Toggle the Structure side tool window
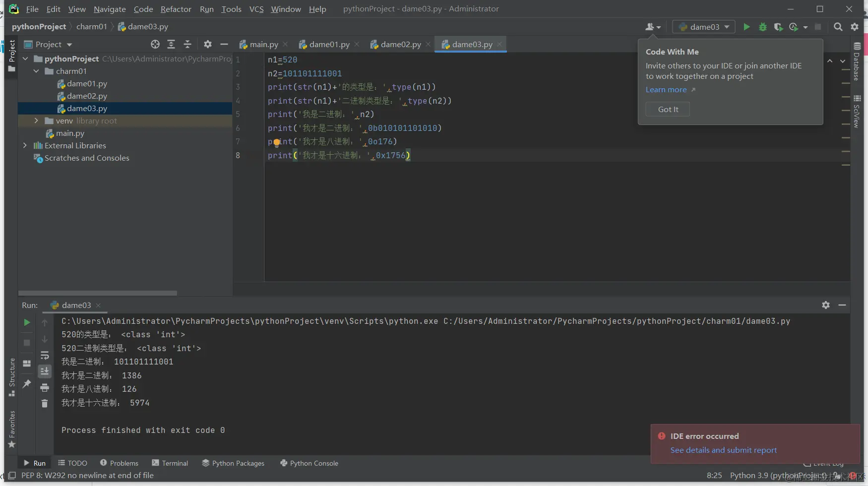Image resolution: width=868 pixels, height=486 pixels. pyautogui.click(x=12, y=377)
